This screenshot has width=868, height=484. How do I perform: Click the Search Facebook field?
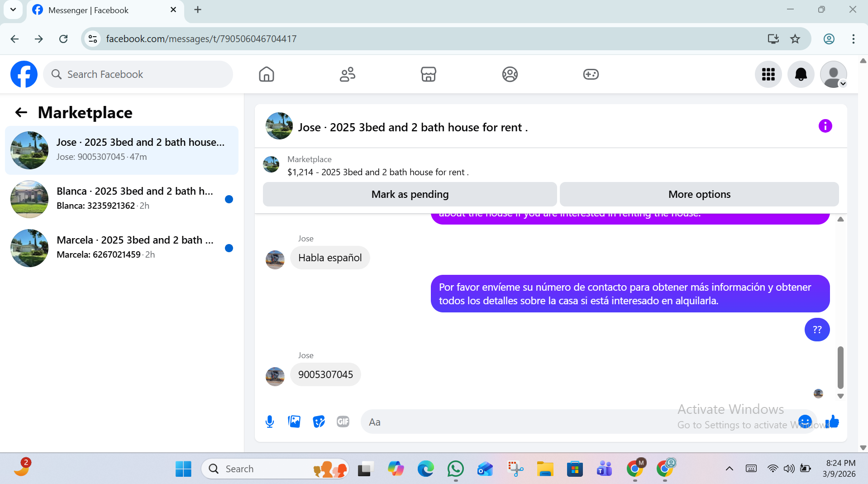[x=138, y=74]
